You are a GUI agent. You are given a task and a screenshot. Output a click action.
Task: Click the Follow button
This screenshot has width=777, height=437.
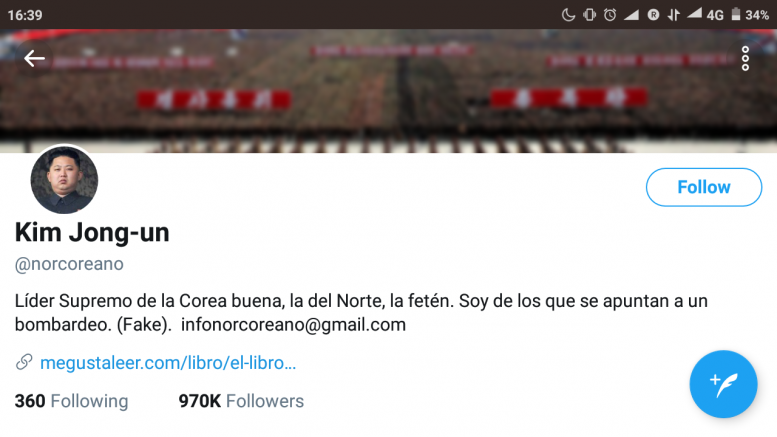coord(704,187)
